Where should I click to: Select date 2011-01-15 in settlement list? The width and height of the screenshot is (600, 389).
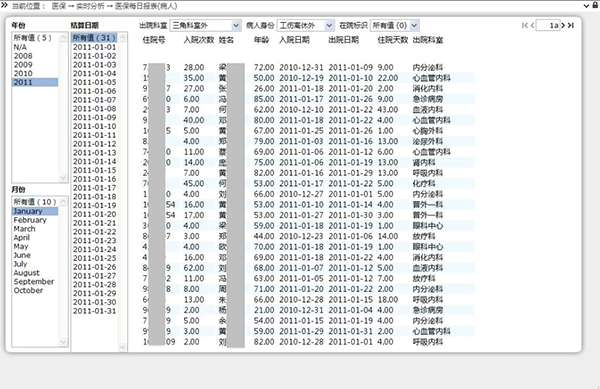94,170
